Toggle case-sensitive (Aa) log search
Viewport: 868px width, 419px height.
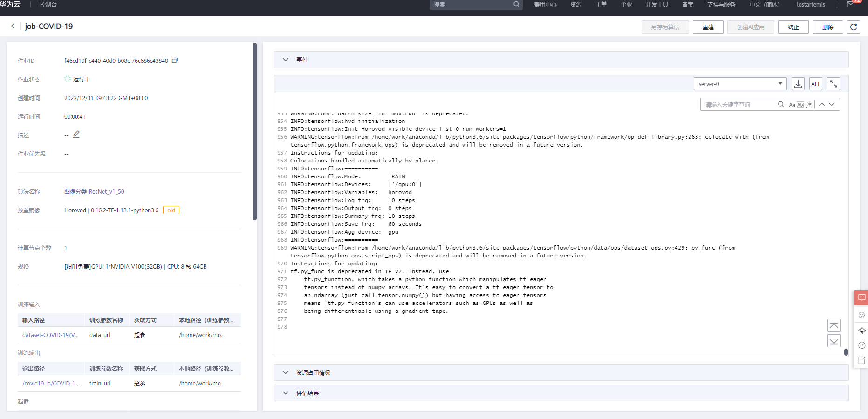(x=792, y=105)
